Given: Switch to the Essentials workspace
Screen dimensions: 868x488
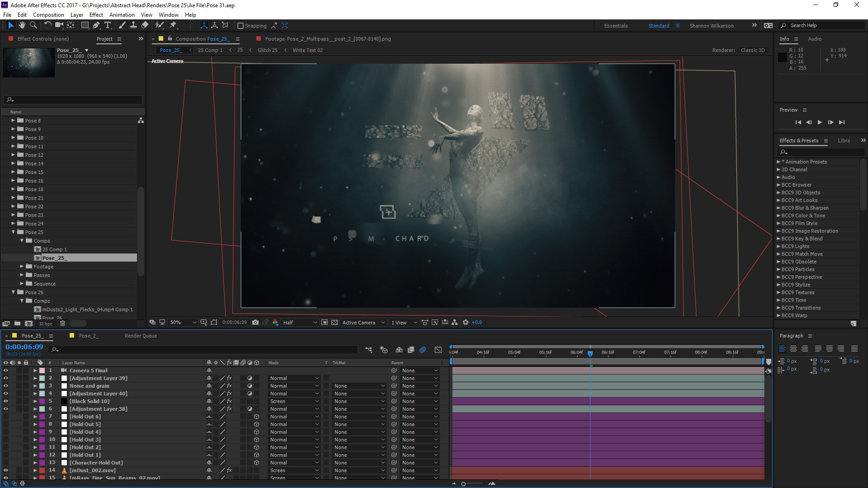Looking at the screenshot, I should (616, 26).
